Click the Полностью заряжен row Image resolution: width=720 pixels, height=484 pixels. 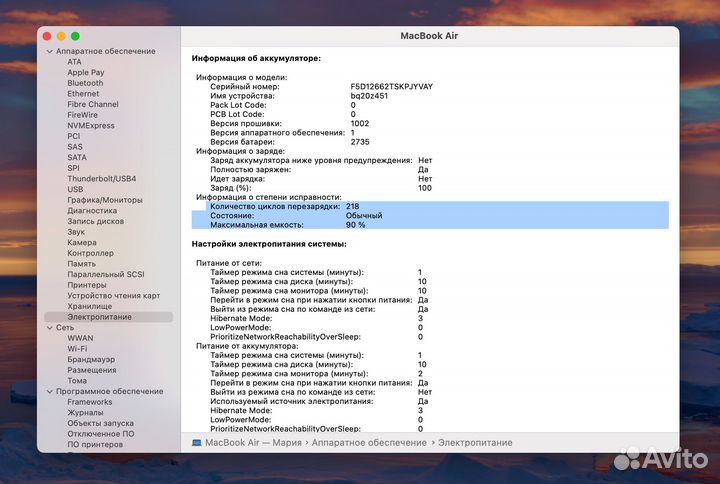click(x=319, y=169)
